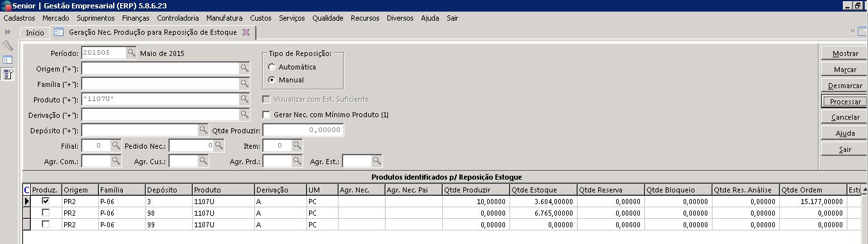Open the Agr. Com. lookup magnifier
Viewport: 868px width, 244px height.
[116, 161]
